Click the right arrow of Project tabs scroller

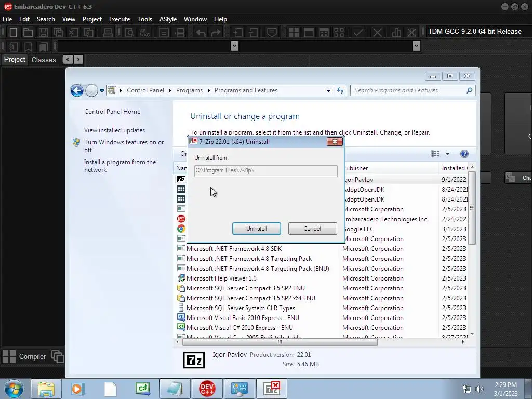(x=78, y=60)
